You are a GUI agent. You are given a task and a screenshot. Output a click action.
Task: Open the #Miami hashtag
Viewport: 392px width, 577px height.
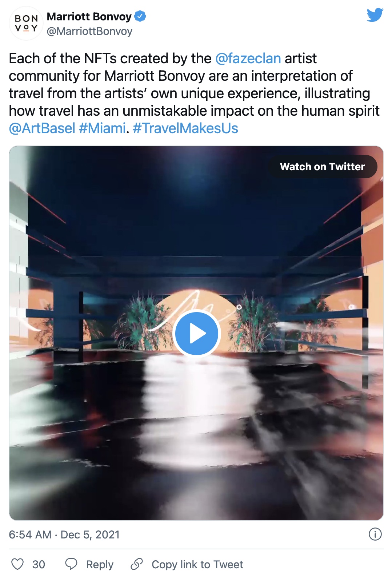pos(102,128)
